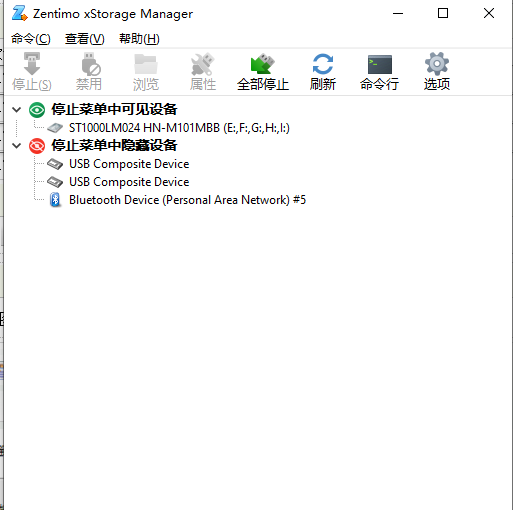This screenshot has width=513, height=510.
Task: Collapse the 停止菜单中可见设备 group
Action: click(x=16, y=109)
